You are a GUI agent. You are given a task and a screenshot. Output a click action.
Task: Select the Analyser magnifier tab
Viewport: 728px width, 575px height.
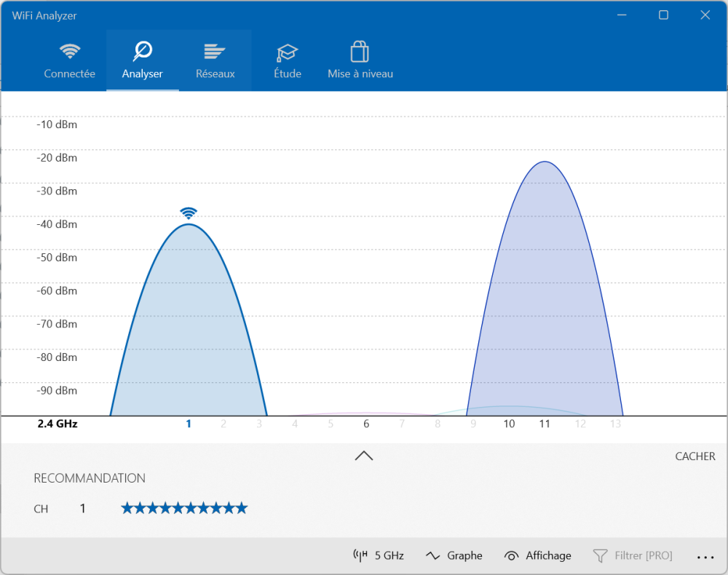click(x=143, y=60)
